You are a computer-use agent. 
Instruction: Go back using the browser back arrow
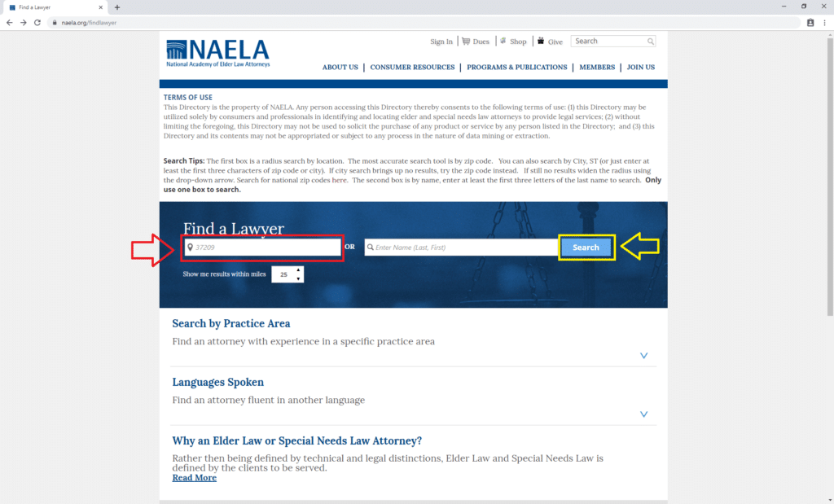(x=9, y=22)
